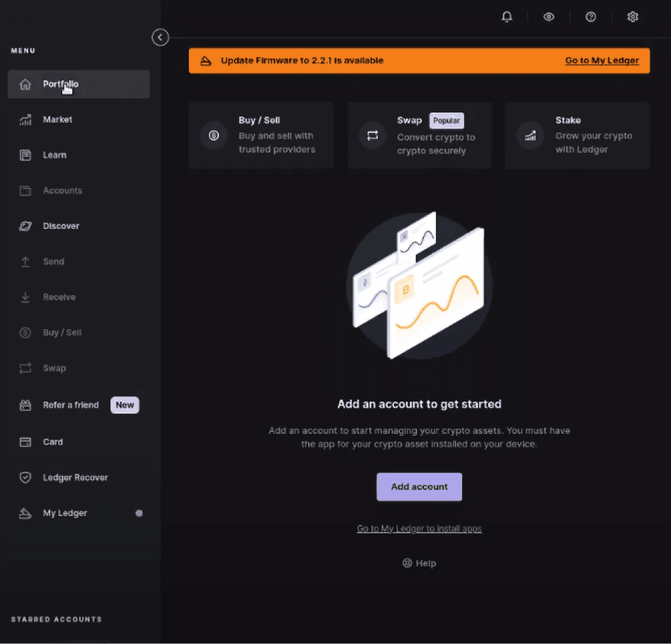
Task: Open Go to My Ledger to install apps link
Action: (419, 529)
